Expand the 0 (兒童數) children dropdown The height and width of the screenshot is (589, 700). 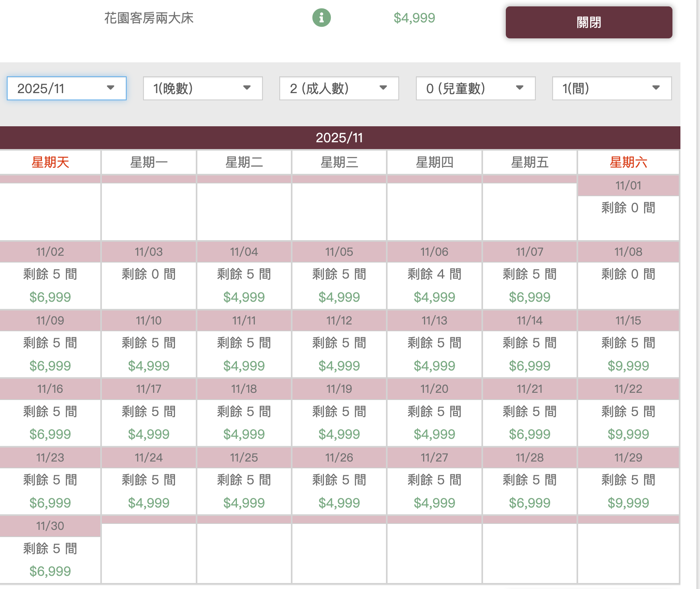click(x=475, y=88)
